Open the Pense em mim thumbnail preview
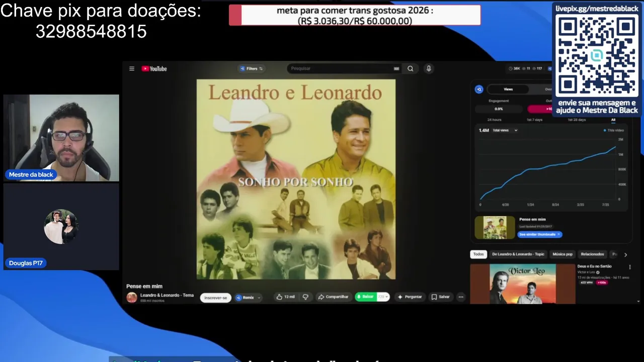 [495, 227]
